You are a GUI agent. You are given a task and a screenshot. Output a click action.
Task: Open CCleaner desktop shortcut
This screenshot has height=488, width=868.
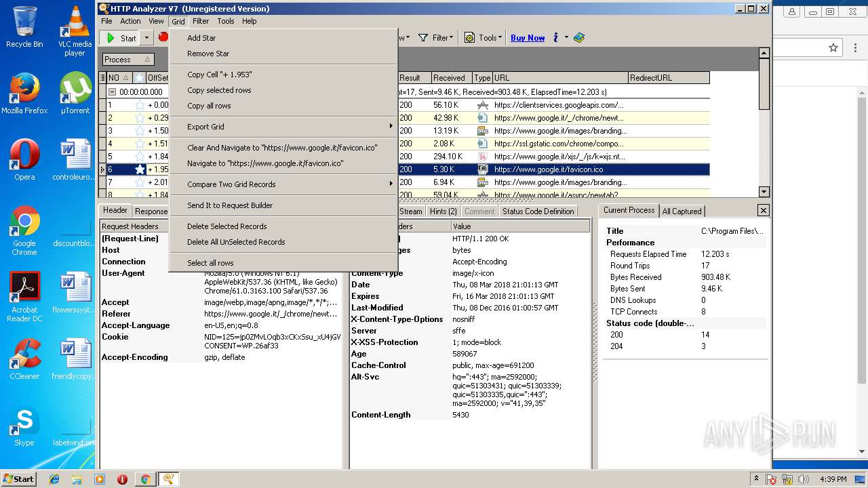24,360
